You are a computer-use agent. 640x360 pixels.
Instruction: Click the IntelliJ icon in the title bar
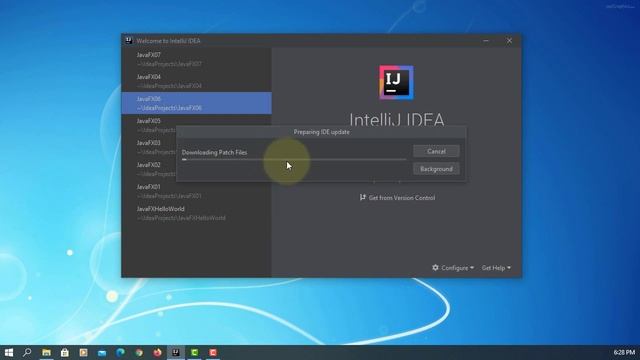pyautogui.click(x=129, y=40)
